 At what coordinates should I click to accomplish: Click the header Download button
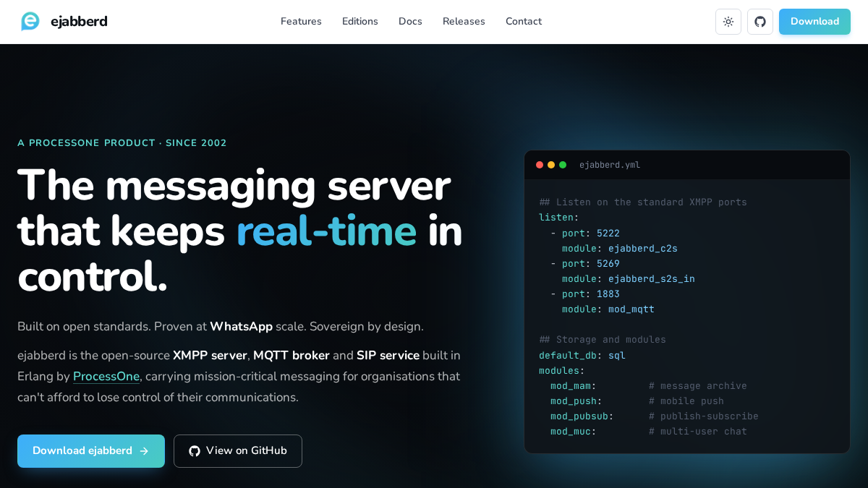814,22
